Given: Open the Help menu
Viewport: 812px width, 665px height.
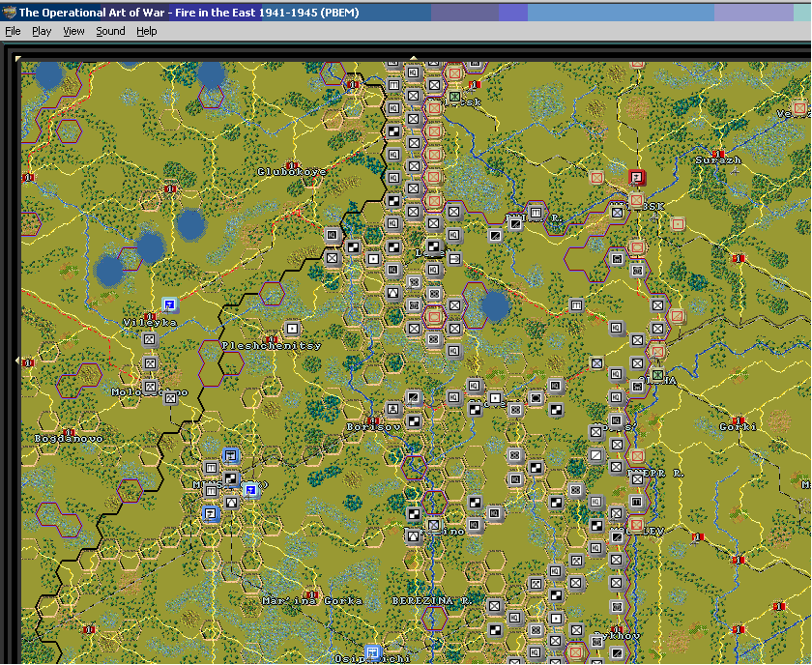Looking at the screenshot, I should pos(147,31).
